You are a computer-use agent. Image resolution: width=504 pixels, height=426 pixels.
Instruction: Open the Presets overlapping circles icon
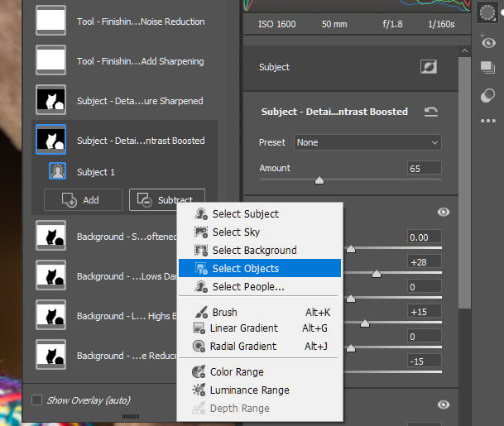[x=487, y=96]
